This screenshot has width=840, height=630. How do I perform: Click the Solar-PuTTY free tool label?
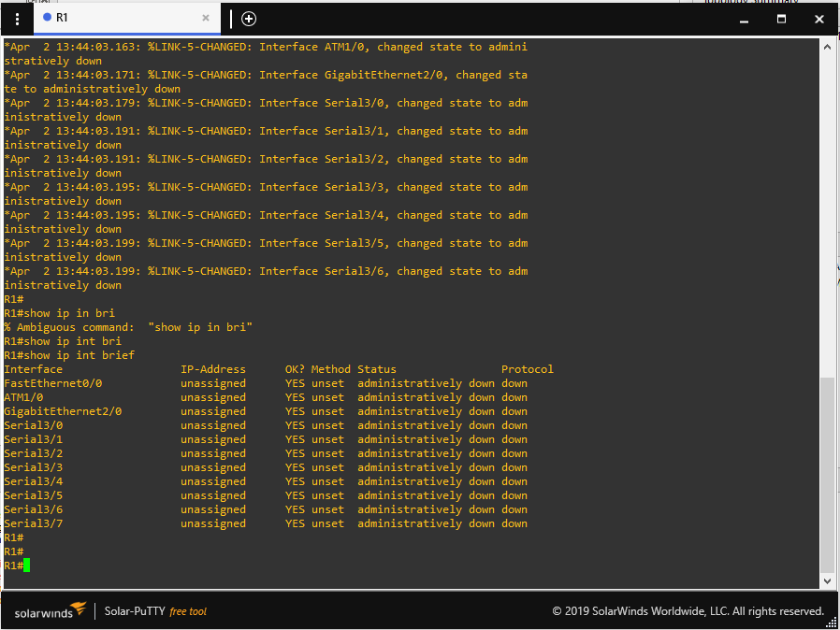point(155,611)
